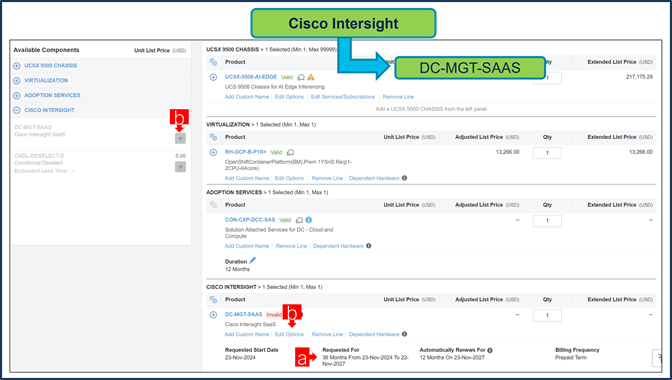Edit Options for RH-OCP-B-P1S=
672x380 pixels.
point(289,178)
